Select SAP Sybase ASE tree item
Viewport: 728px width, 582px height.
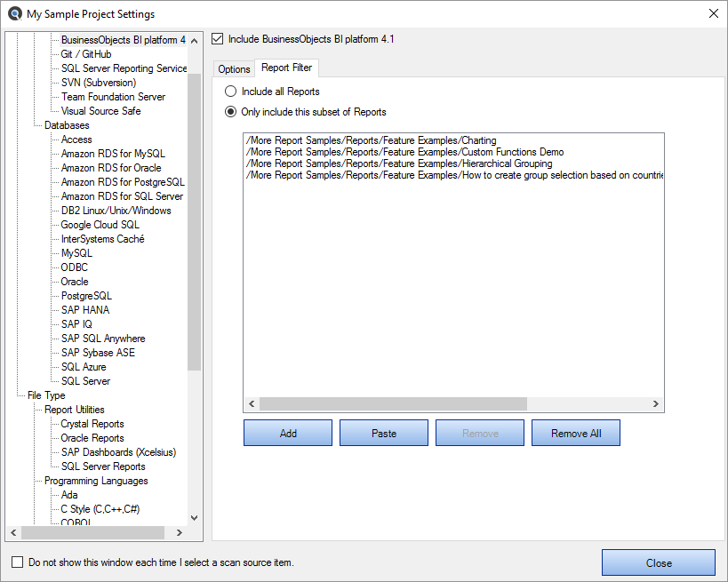[x=98, y=353]
